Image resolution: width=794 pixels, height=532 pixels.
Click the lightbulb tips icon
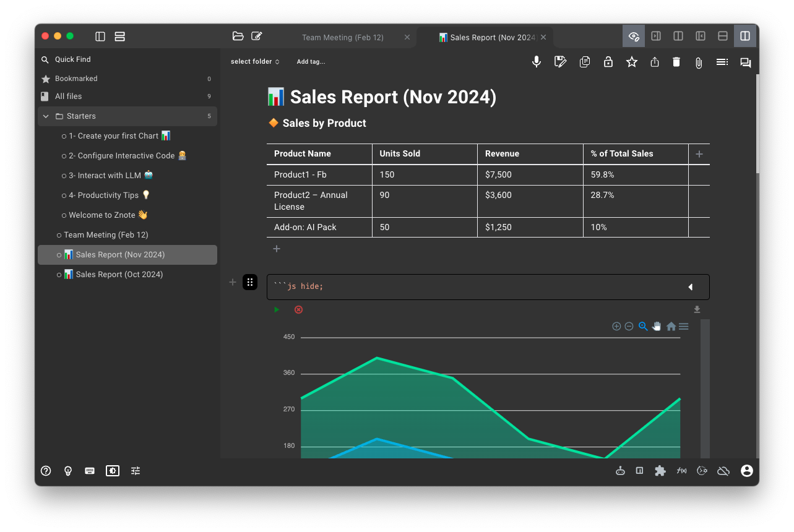point(68,471)
